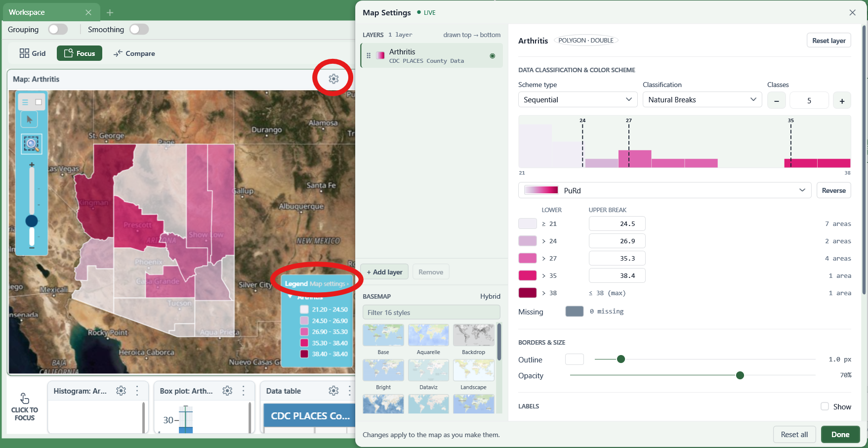Open the Histogram widget settings gear
868x448 pixels.
pyautogui.click(x=121, y=391)
